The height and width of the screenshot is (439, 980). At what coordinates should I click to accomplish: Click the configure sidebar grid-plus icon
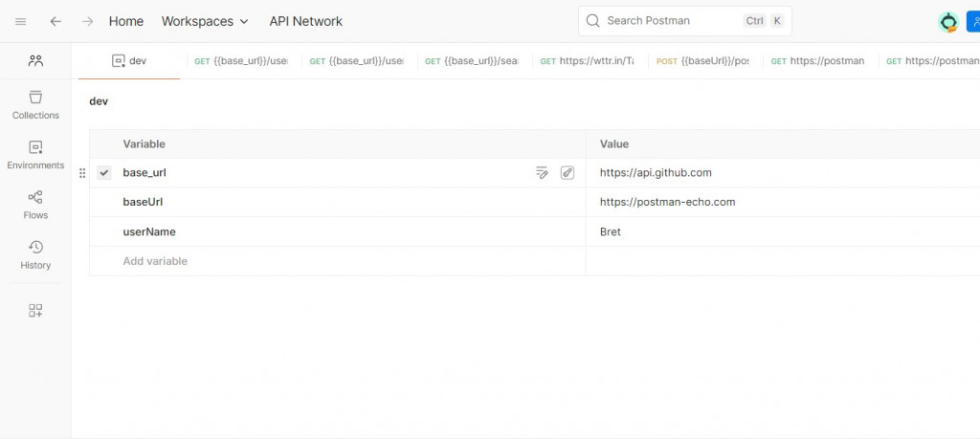(x=35, y=310)
